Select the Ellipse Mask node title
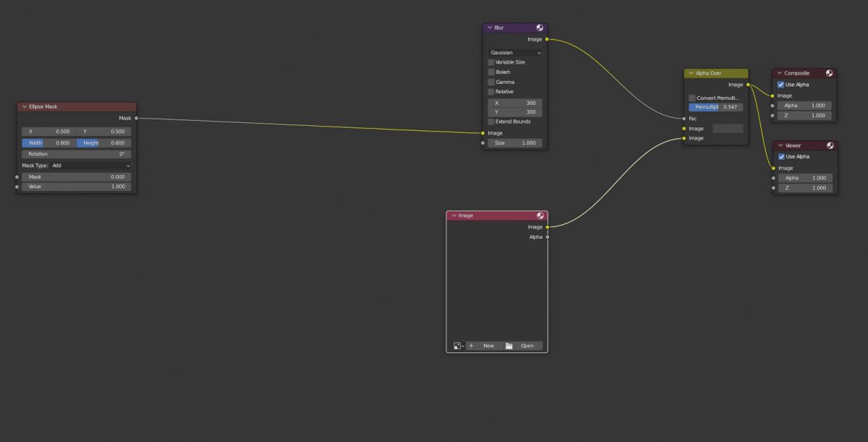 [43, 106]
